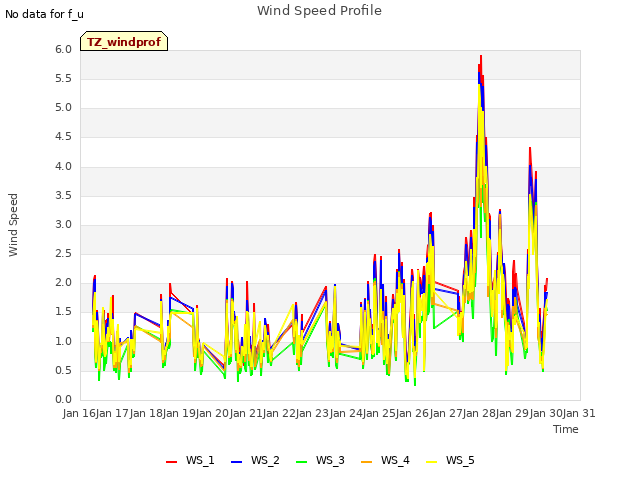This screenshot has width=640, height=480.
Task: Click the Jan 20 x-axis date label
Action: coord(213,413)
